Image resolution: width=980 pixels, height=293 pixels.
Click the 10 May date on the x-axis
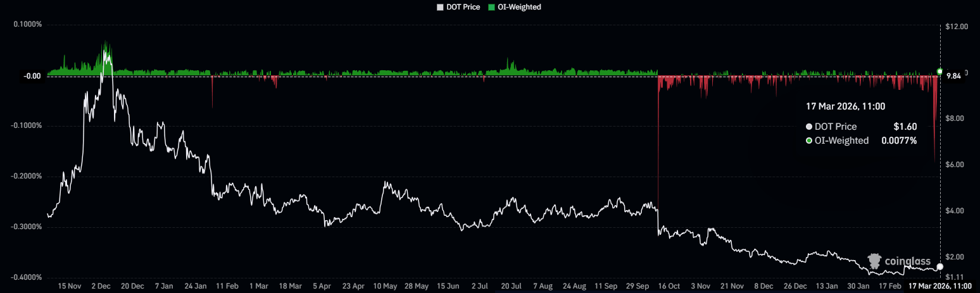click(386, 286)
